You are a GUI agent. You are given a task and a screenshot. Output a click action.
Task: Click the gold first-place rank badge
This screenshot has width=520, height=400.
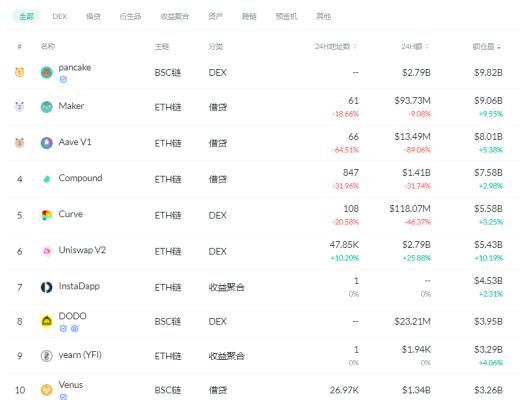click(20, 72)
